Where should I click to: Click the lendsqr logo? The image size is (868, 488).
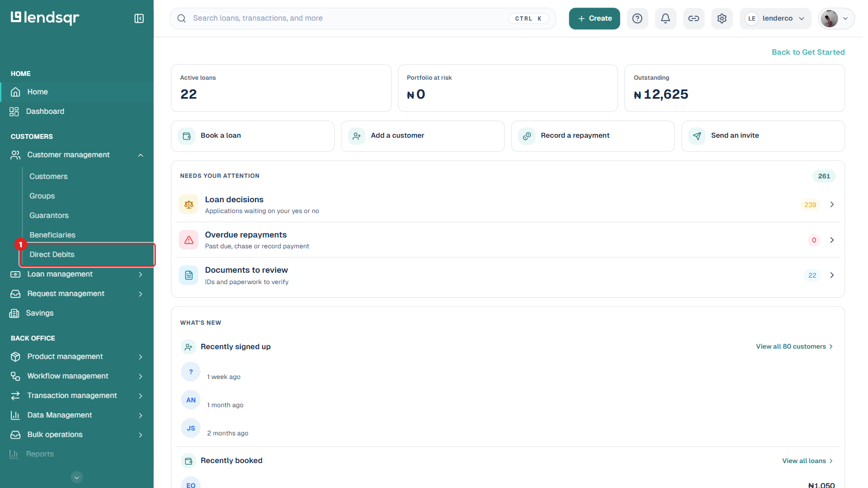(x=45, y=18)
